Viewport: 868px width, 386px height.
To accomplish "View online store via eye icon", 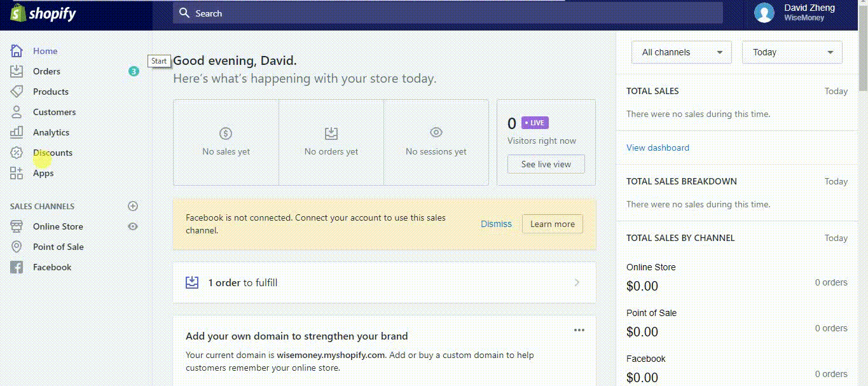I will click(133, 226).
